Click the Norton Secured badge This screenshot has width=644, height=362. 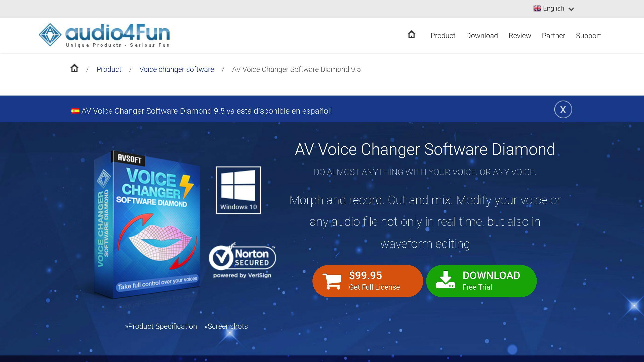click(242, 260)
